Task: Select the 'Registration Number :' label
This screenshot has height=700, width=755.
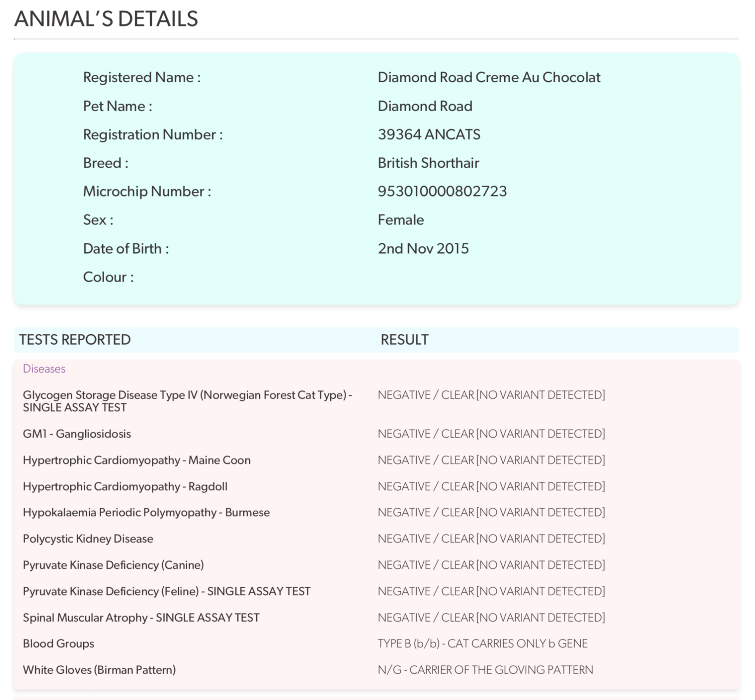Action: pos(153,135)
